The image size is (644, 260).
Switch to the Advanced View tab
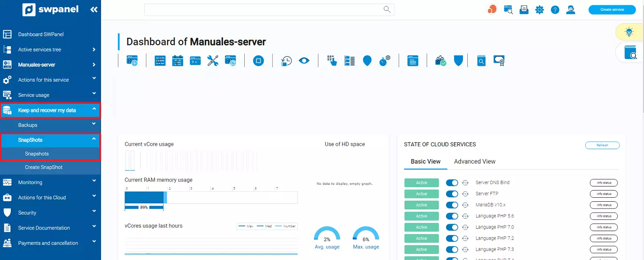click(475, 162)
